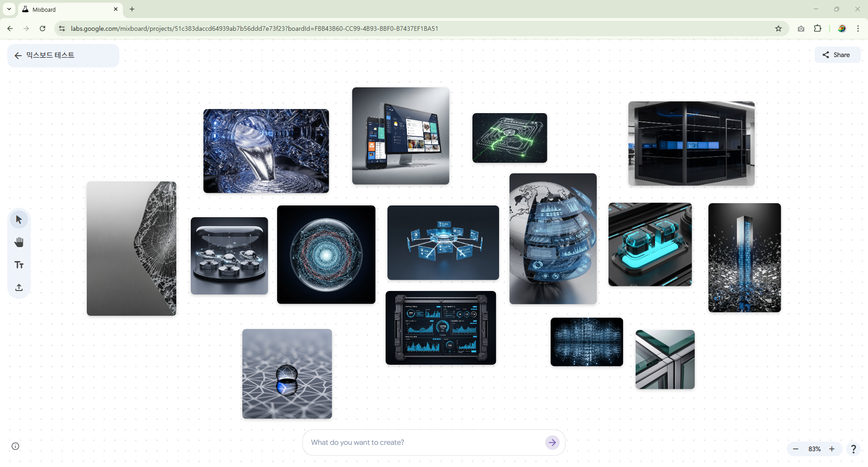This screenshot has height=467, width=868.
Task: Open the help question mark
Action: pyautogui.click(x=853, y=449)
